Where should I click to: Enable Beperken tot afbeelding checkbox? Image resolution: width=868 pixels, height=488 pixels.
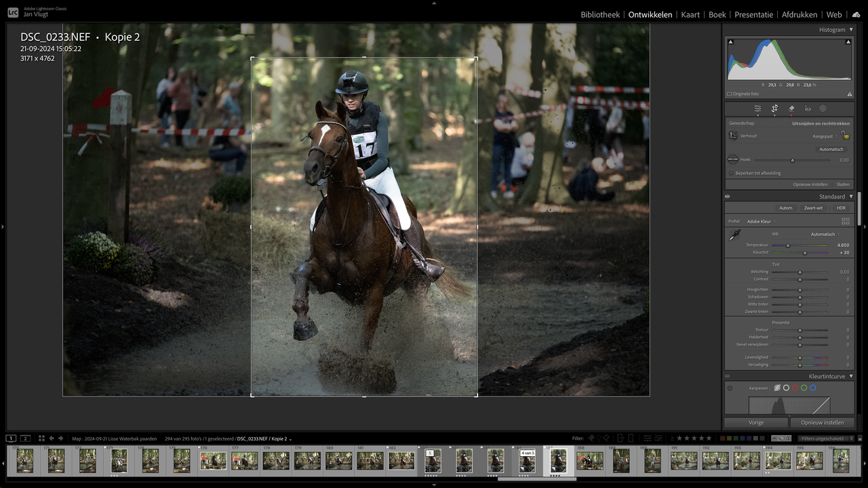point(730,173)
